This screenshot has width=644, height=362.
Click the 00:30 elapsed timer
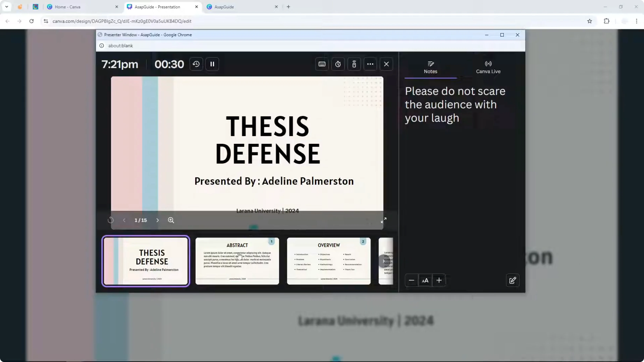169,64
